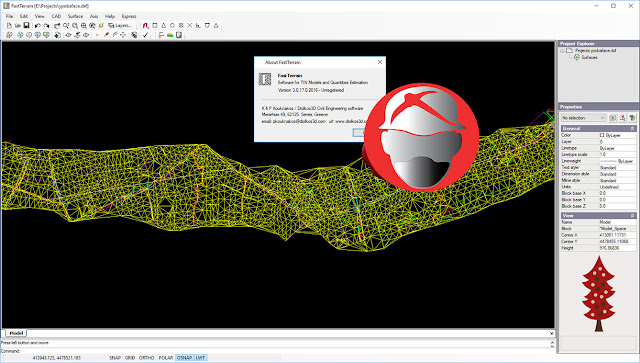
Task: Close the About FastTerrain dialog
Action: 380,62
